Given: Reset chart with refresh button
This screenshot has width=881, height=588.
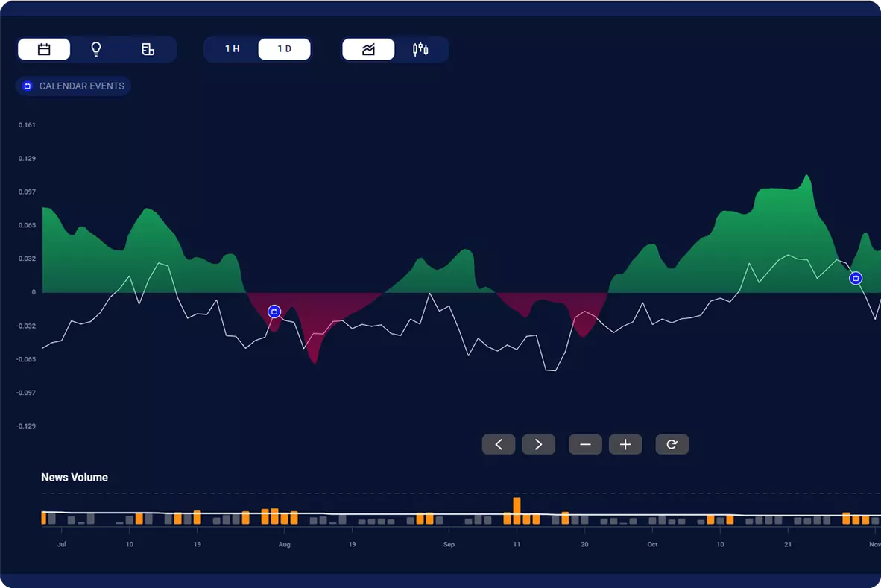Looking at the screenshot, I should click(x=672, y=445).
